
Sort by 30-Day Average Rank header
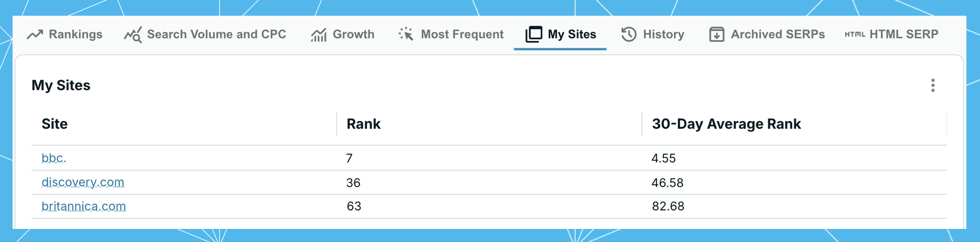click(x=726, y=124)
